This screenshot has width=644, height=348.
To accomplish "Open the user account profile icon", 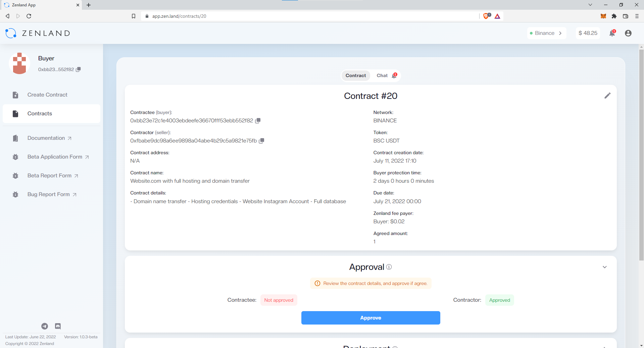I will (x=628, y=33).
